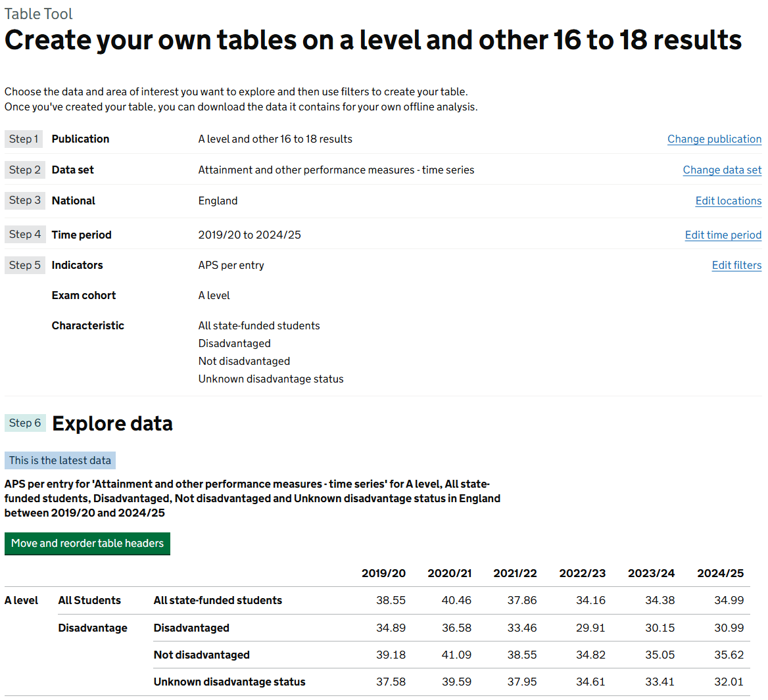Select cell value 41.09
This screenshot has width=768, height=700.
coord(456,655)
